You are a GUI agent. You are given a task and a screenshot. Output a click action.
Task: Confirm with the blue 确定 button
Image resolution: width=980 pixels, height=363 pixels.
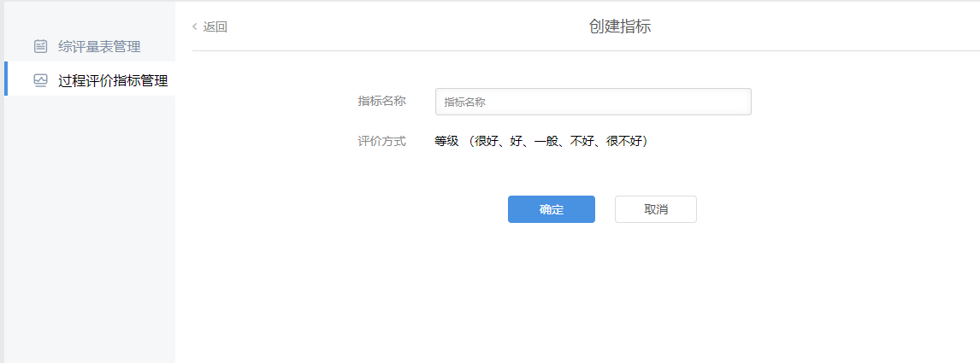[x=551, y=209]
